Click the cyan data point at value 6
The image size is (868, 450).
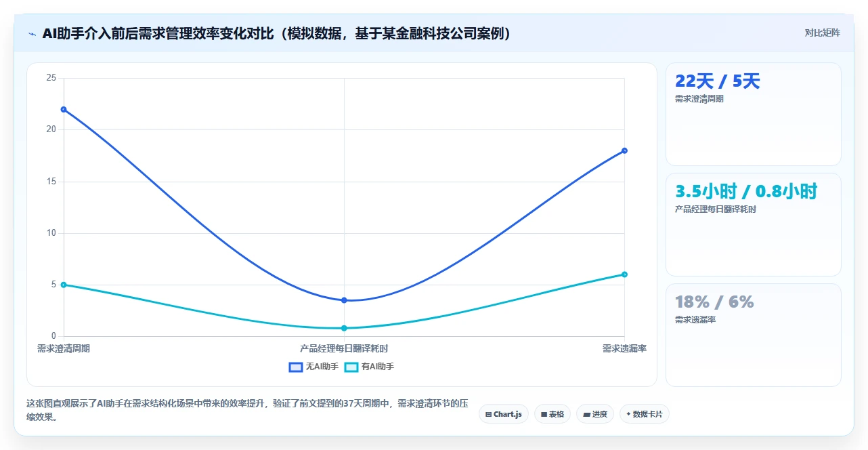pyautogui.click(x=624, y=274)
